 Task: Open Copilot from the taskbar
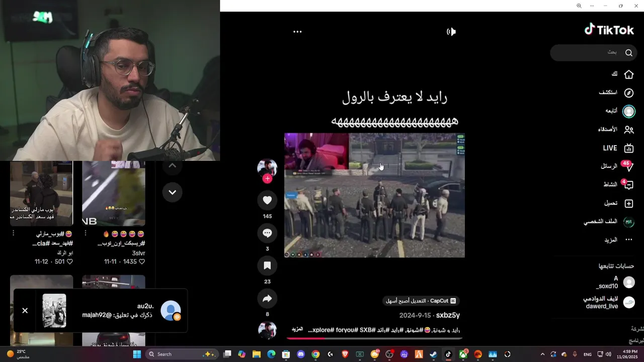(x=242, y=354)
